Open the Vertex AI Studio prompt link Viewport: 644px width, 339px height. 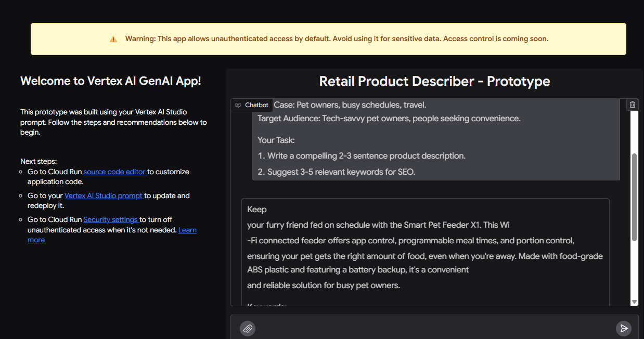point(104,195)
